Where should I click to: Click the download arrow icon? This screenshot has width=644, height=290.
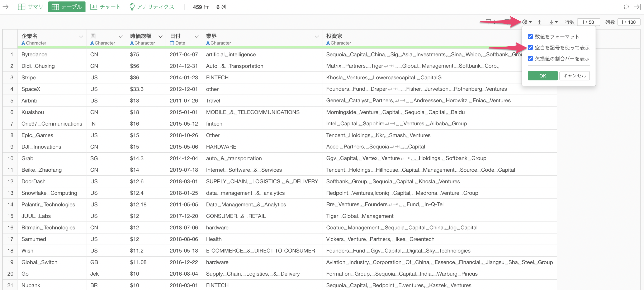tap(551, 22)
